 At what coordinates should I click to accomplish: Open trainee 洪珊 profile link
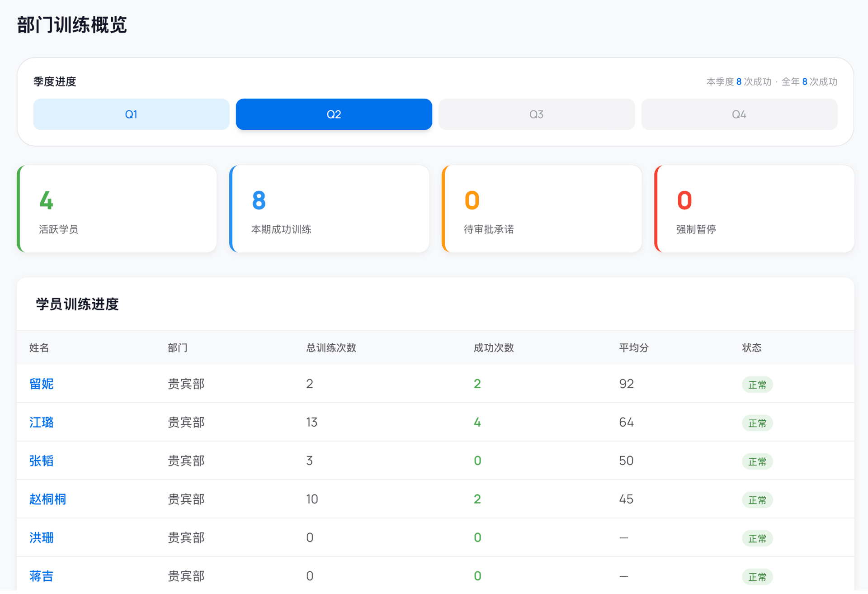coord(42,538)
